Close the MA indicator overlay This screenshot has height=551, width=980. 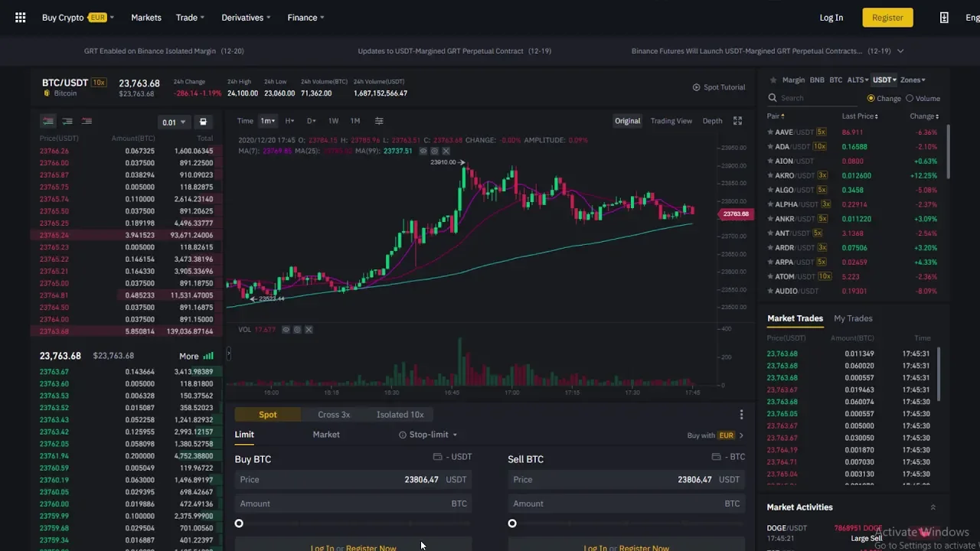(x=446, y=152)
